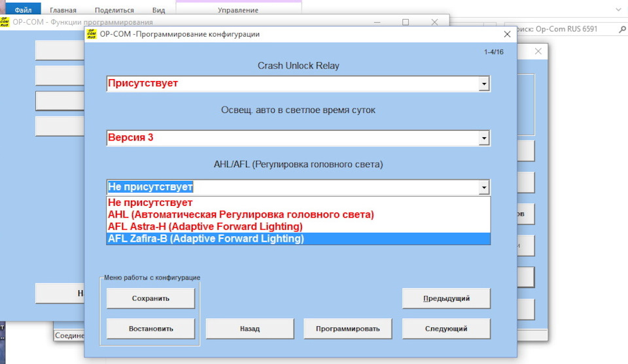Expand the Explorer ribbon with the chevron arrow
The image size is (628, 364).
(x=618, y=10)
